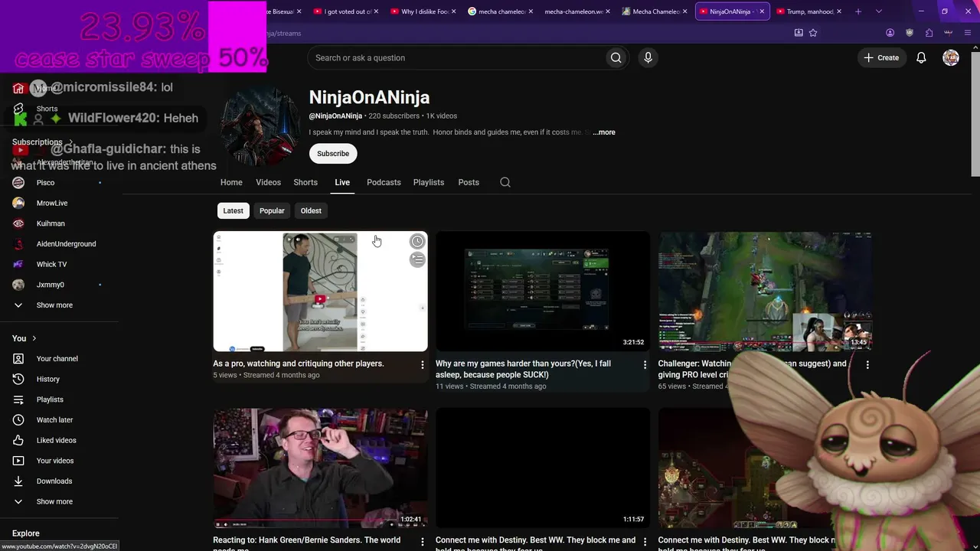Viewport: 980px width, 551px height.
Task: Open options menu for Challenger video
Action: coord(867,365)
